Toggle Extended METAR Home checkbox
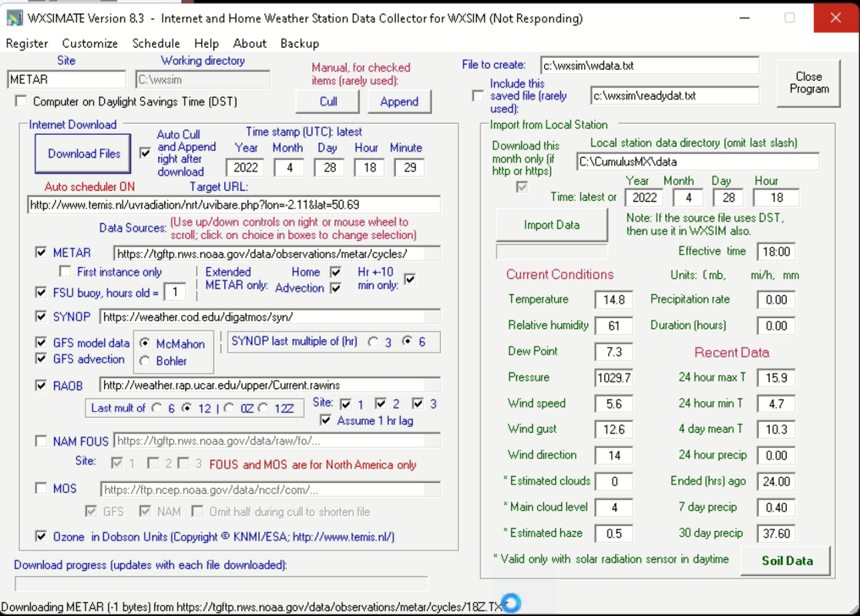 pyautogui.click(x=336, y=272)
